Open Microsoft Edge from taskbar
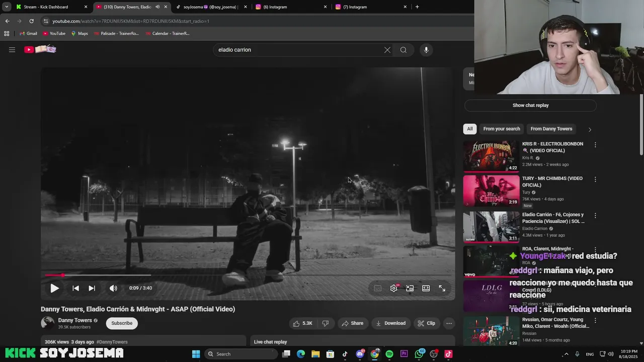Image resolution: width=644 pixels, height=362 pixels. (301, 354)
